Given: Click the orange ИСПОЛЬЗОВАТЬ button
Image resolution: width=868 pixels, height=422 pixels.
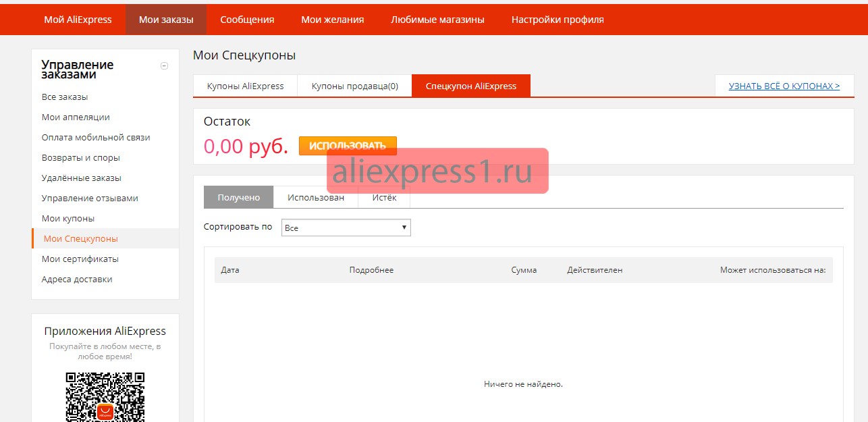Looking at the screenshot, I should [x=348, y=146].
